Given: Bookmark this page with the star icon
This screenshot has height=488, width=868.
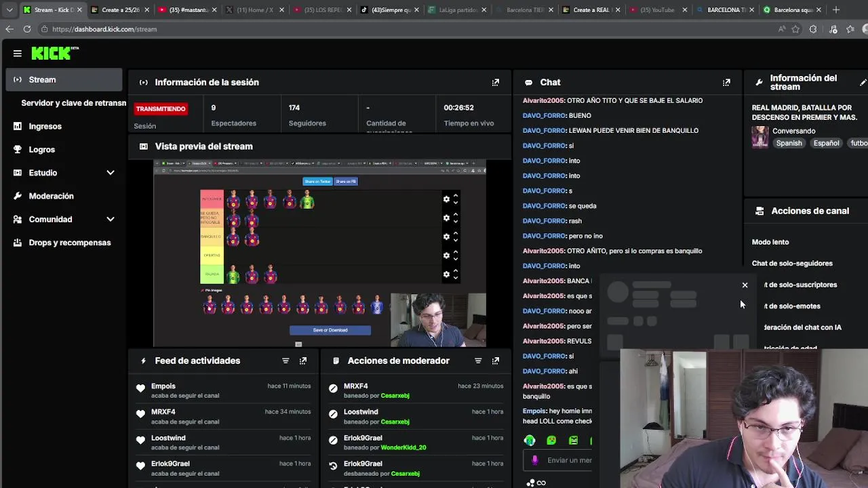Looking at the screenshot, I should pyautogui.click(x=795, y=29).
